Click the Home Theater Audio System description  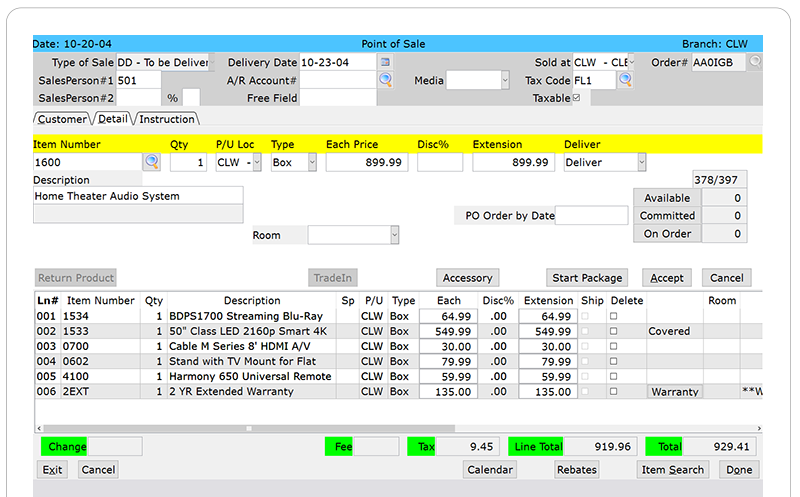[x=138, y=196]
